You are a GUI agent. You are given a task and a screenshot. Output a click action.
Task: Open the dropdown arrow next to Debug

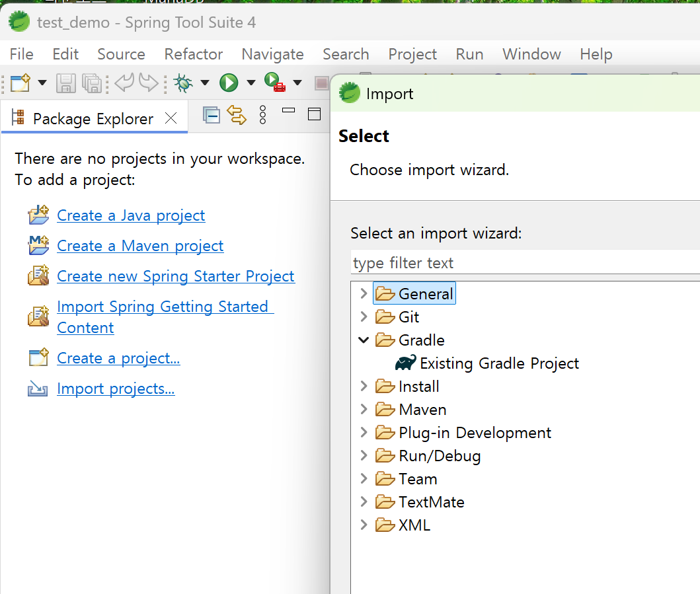tap(205, 83)
